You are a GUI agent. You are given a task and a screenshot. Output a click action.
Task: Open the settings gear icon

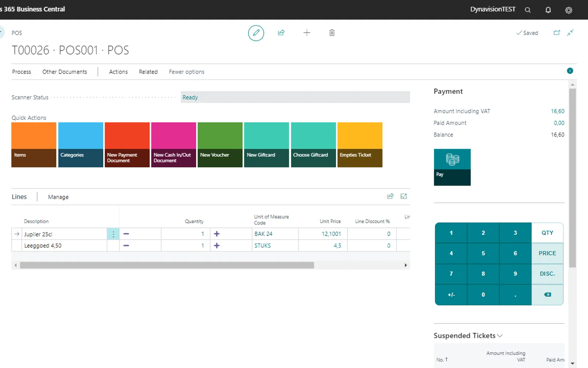coord(569,10)
